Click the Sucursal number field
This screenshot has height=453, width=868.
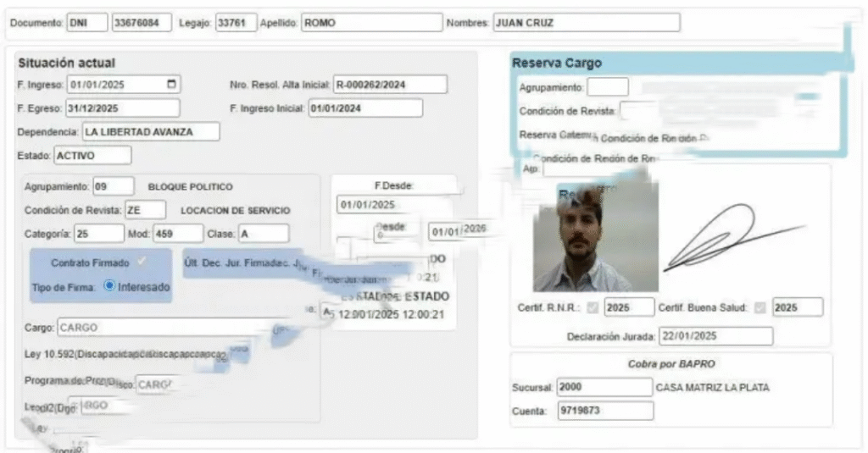click(x=604, y=388)
